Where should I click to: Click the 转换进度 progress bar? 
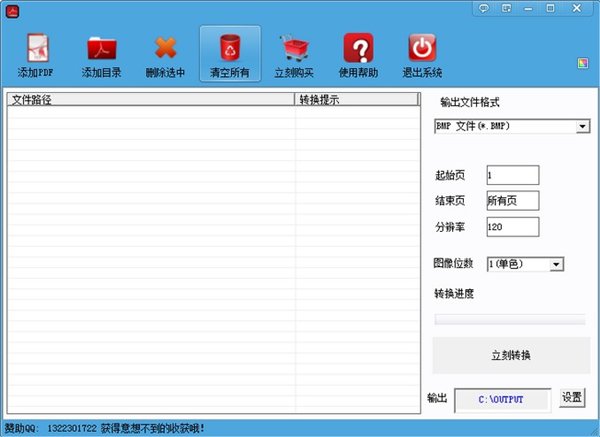[510, 319]
